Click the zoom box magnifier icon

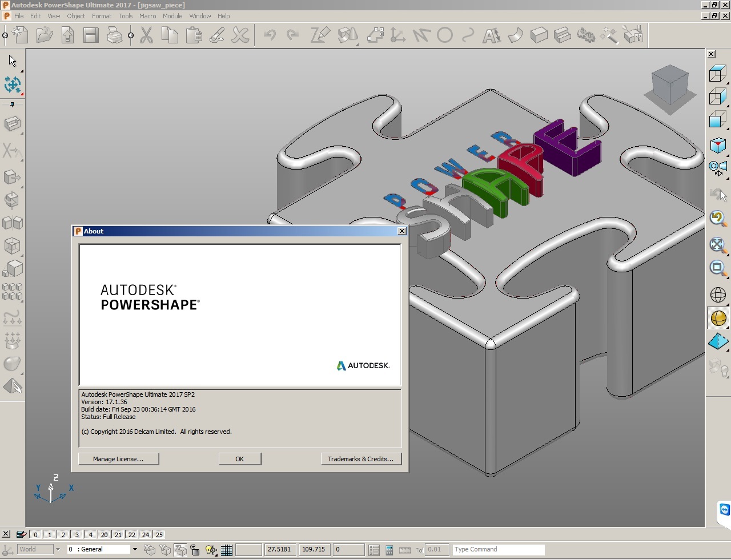click(718, 268)
